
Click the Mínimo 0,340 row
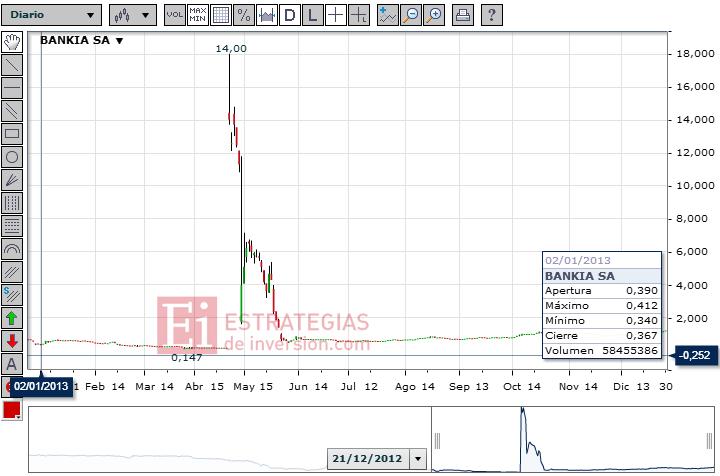point(602,320)
